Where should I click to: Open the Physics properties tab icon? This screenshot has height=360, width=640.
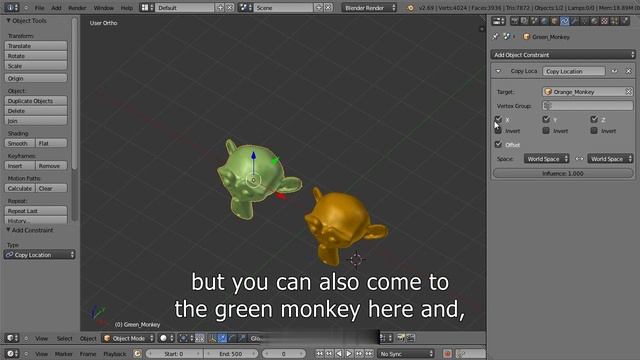pyautogui.click(x=625, y=21)
